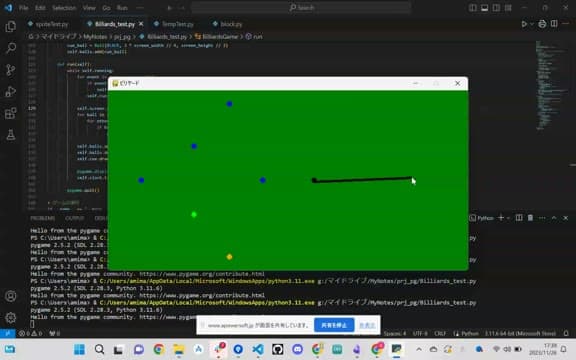Open the customize layout icon
The width and height of the screenshot is (576, 360).
coord(508,8)
